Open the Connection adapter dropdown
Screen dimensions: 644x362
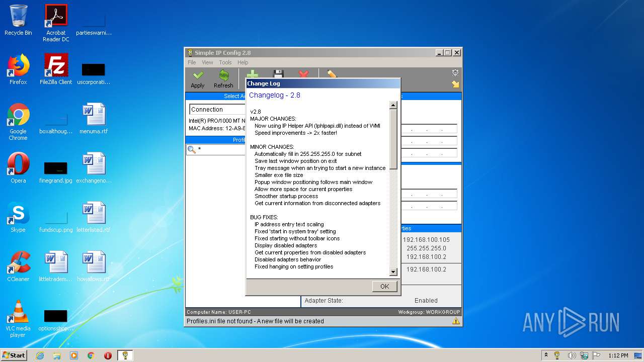[217, 109]
